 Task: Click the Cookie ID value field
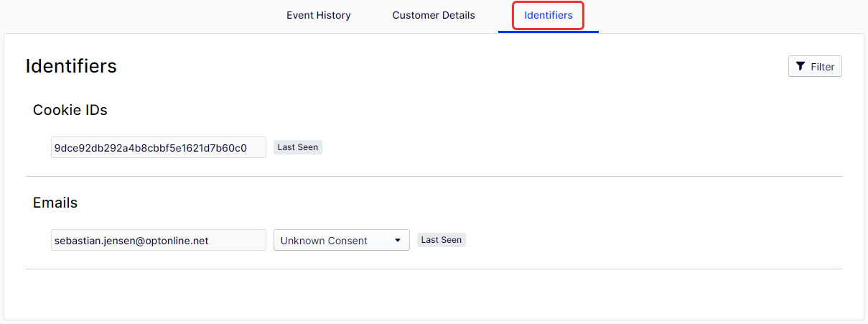click(x=159, y=147)
